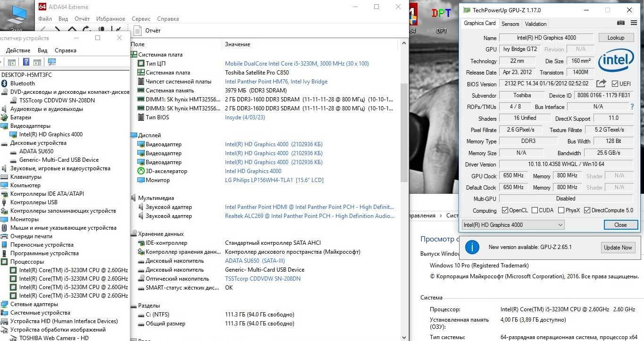The image size is (644, 341).
Task: Click the scan hardware monitor icon in Device Manager toolbar
Action: pyautogui.click(x=52, y=62)
